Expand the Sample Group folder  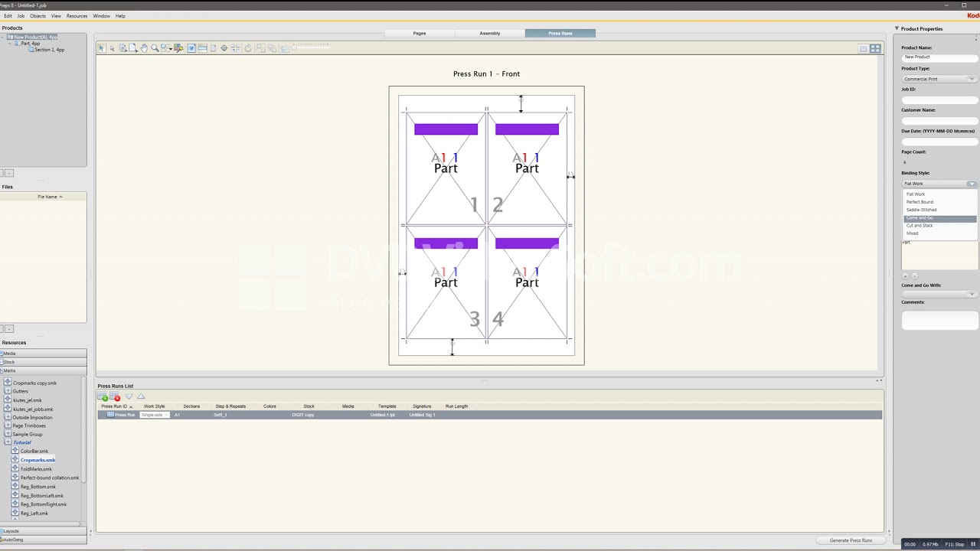point(8,434)
